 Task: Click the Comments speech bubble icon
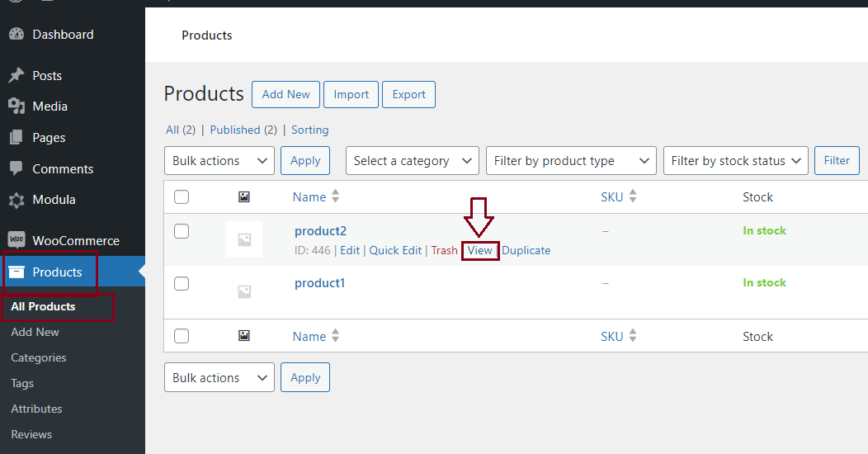pos(16,168)
